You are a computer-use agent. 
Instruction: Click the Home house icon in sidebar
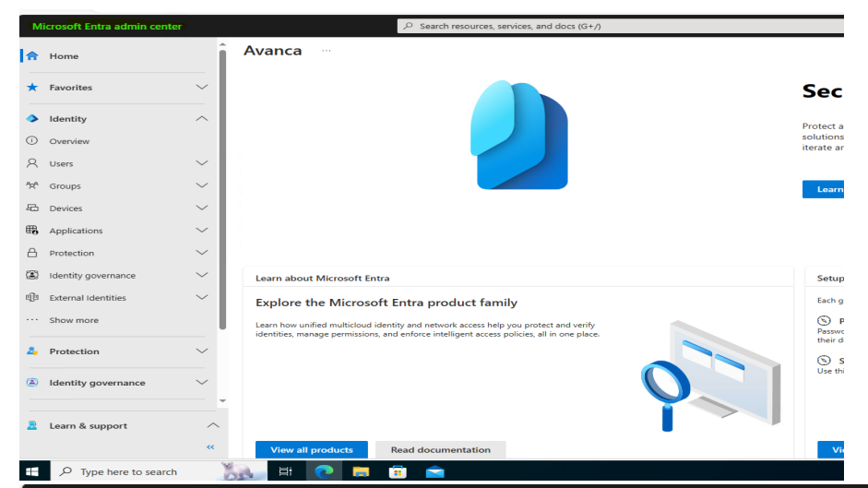pos(32,56)
